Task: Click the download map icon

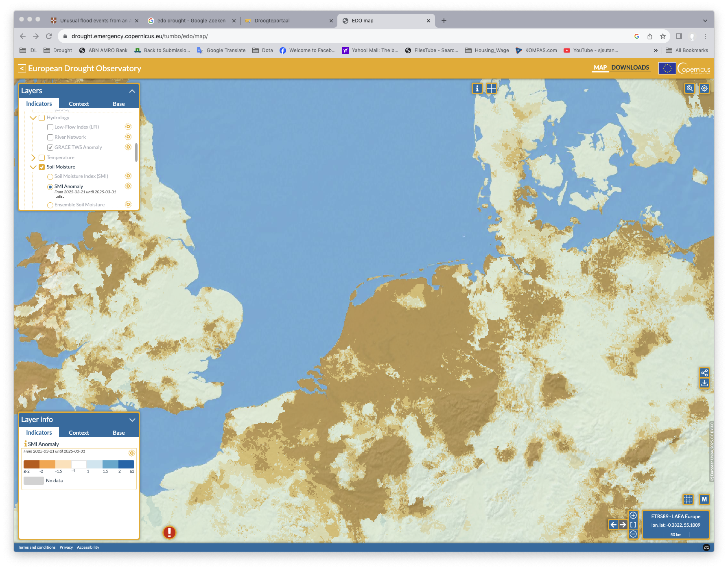Action: (x=704, y=383)
